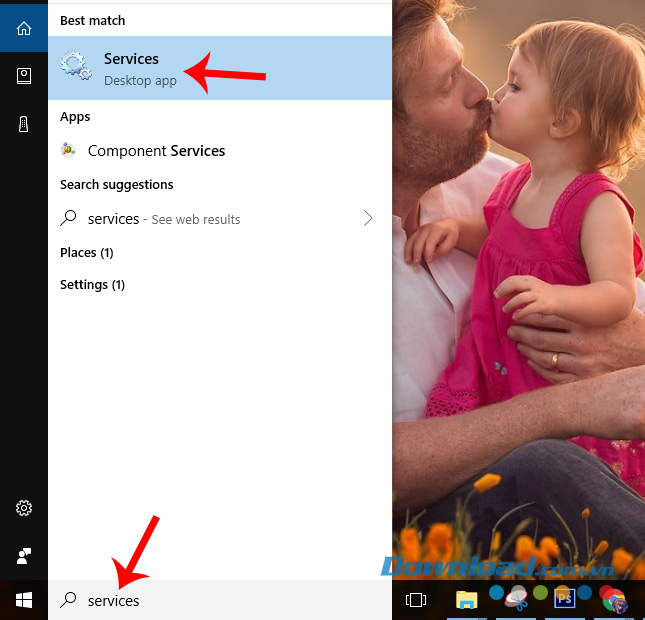Expand web results chevron for services
The image size is (645, 620).
click(368, 218)
